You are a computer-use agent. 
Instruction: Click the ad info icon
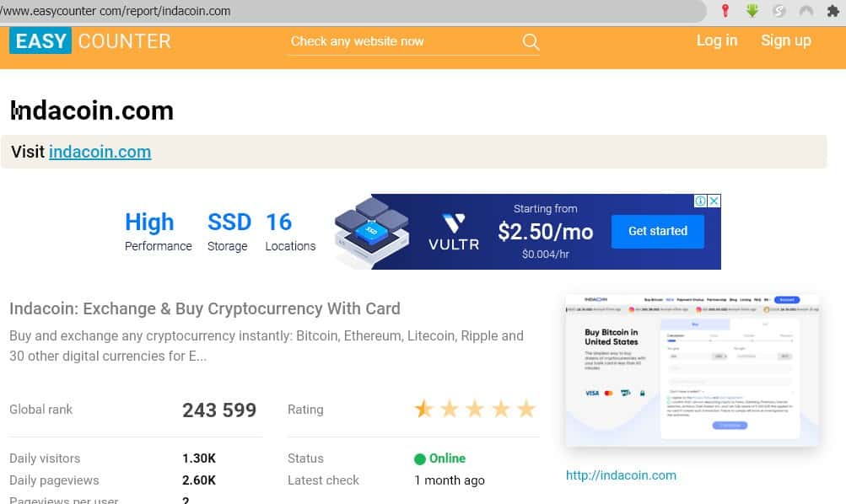pyautogui.click(x=700, y=201)
